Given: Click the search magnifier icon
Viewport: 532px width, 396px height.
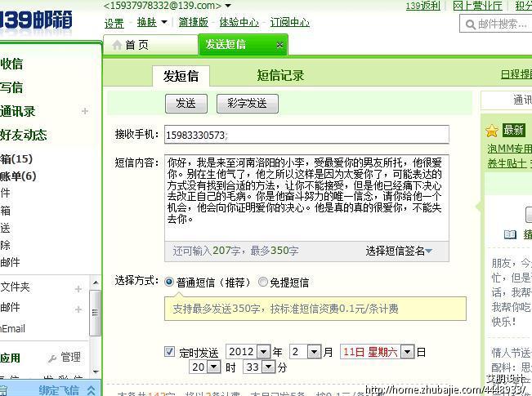Looking at the screenshot, I should pos(470,24).
